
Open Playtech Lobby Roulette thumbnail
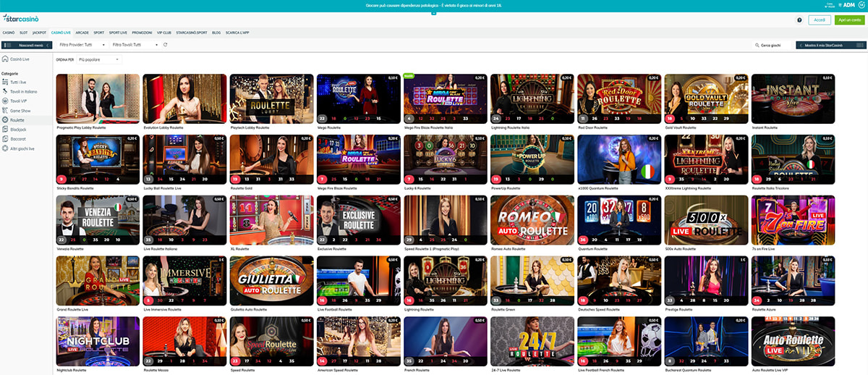coord(272,98)
